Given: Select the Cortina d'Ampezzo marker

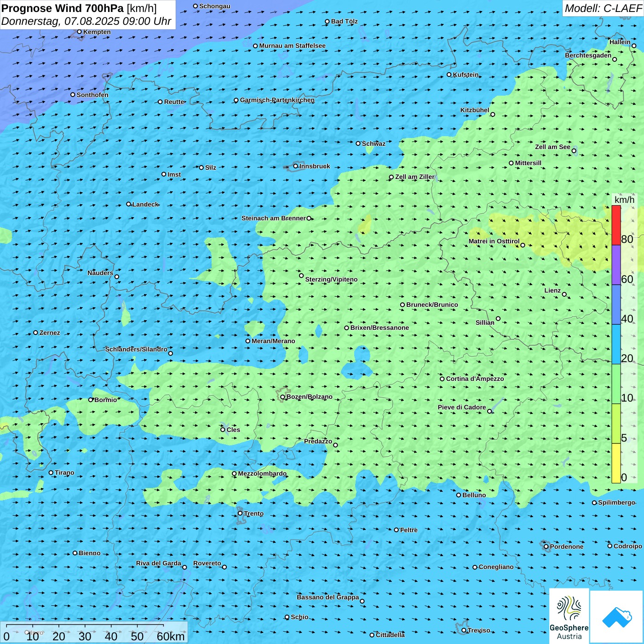Looking at the screenshot, I should pyautogui.click(x=442, y=379).
